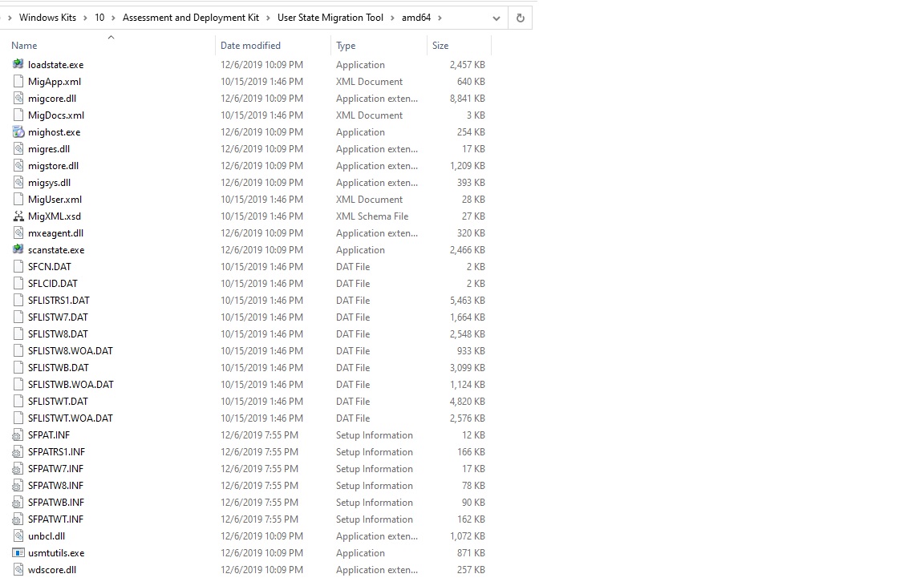Screen dimensions: 924x586
Task: Navigate to the Assessment and Deployment Kit breadcrumb
Action: tap(190, 17)
